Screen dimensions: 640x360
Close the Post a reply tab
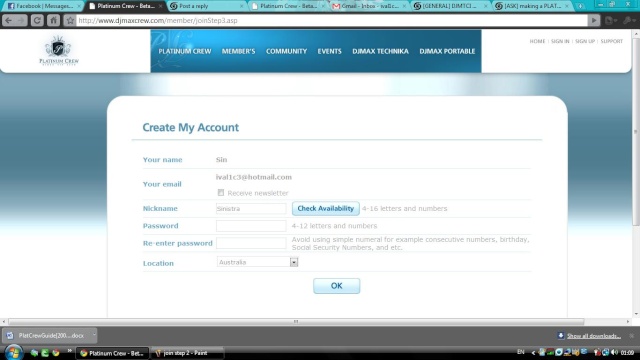click(241, 6)
